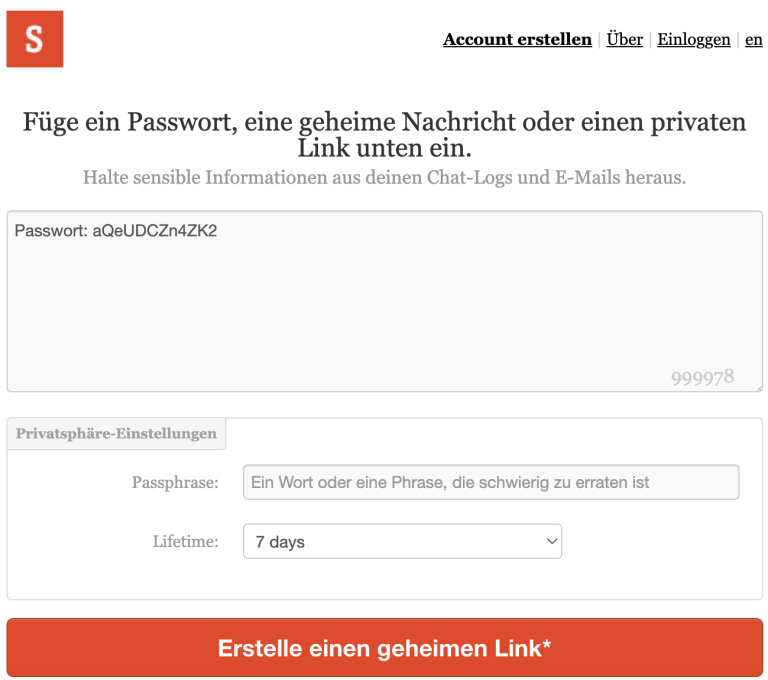Open the Account erstellen link

click(x=517, y=40)
